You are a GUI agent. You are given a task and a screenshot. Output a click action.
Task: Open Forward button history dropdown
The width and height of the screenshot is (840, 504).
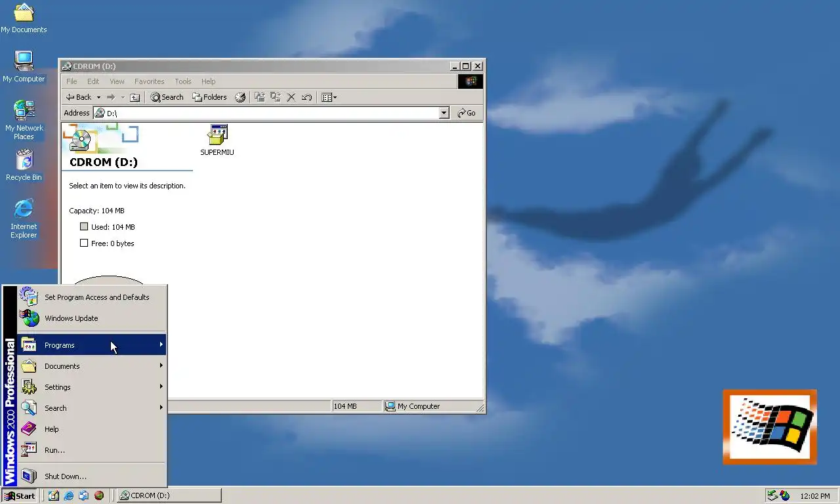click(123, 97)
